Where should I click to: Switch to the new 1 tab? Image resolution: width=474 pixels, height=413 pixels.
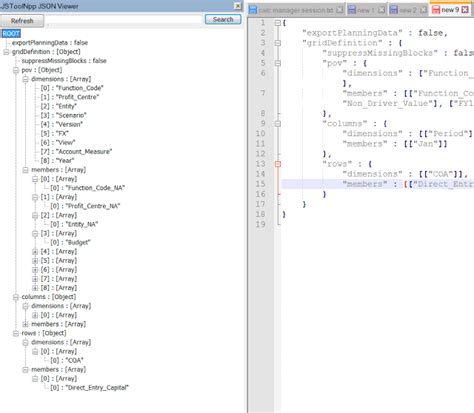[366, 10]
